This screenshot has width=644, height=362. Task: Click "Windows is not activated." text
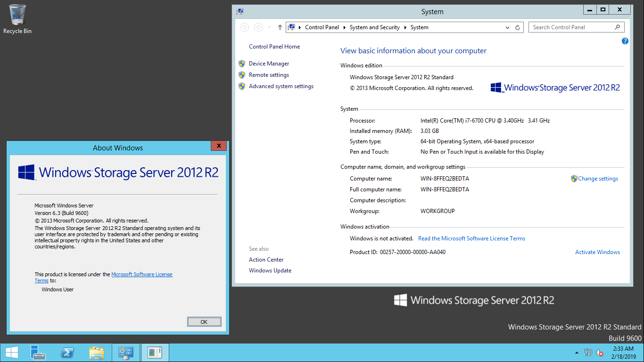click(x=381, y=239)
